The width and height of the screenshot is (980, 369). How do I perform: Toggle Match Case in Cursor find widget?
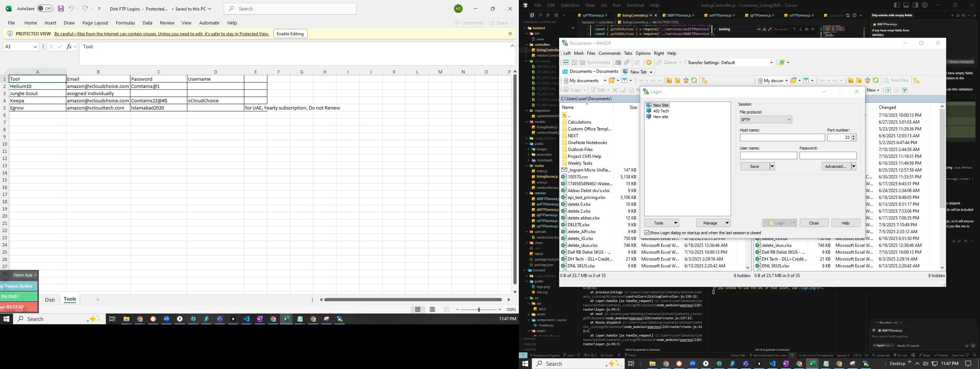tap(759, 29)
